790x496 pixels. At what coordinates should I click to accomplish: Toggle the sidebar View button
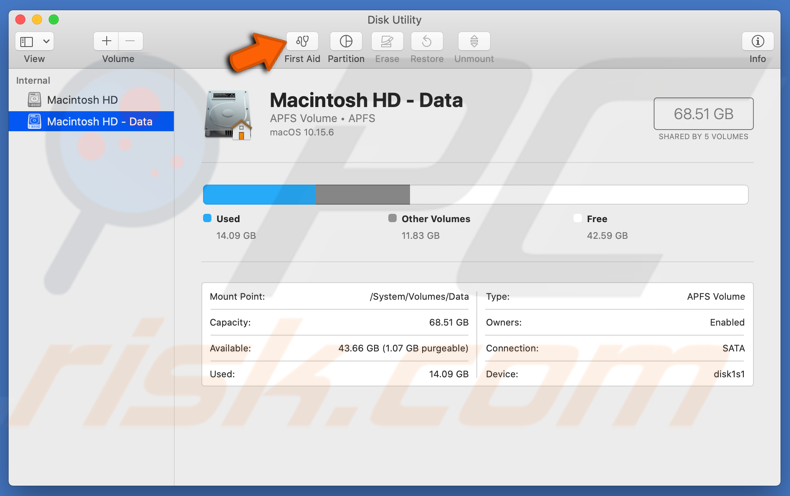point(27,41)
